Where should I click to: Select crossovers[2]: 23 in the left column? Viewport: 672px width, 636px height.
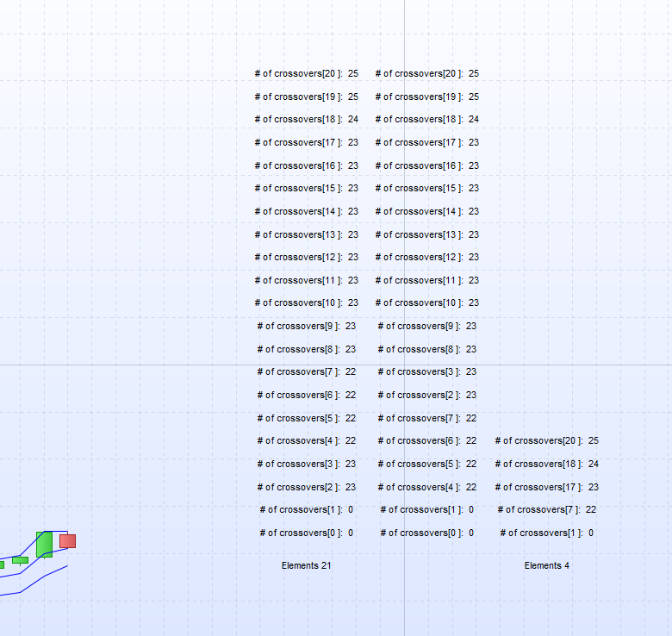[x=307, y=487]
